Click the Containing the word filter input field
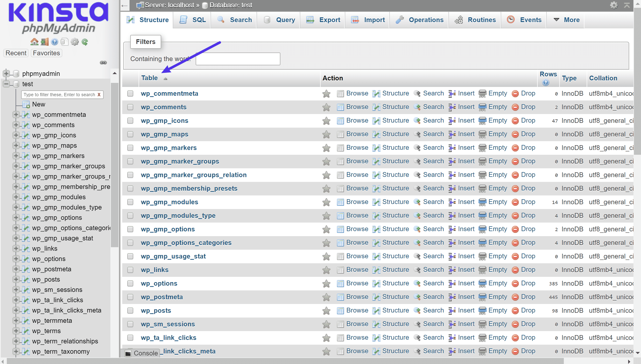Image resolution: width=641 pixels, height=364 pixels. coord(238,59)
